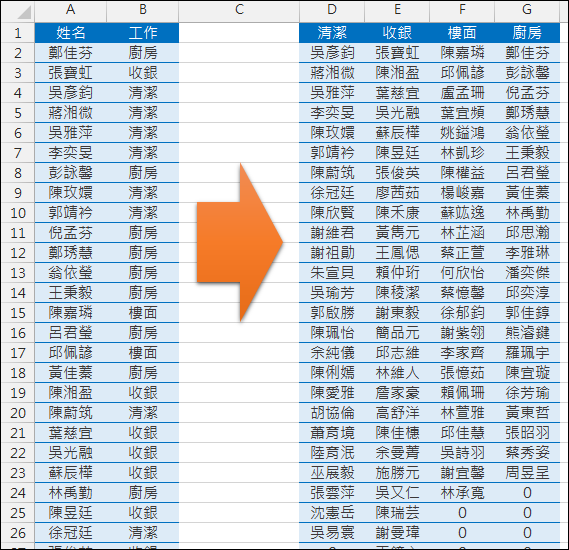Screen dimensions: 569x550
Task: Select cell 謝維君 in column D
Action: (x=332, y=233)
